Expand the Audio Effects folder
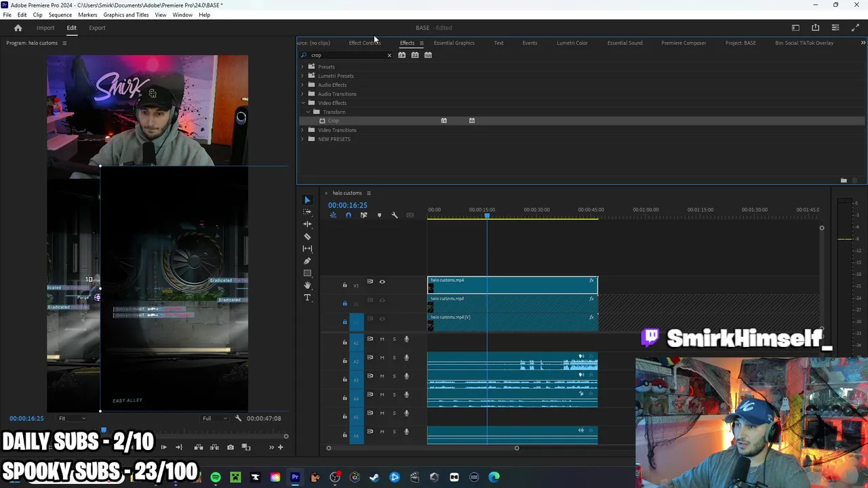The image size is (868, 488). [302, 85]
